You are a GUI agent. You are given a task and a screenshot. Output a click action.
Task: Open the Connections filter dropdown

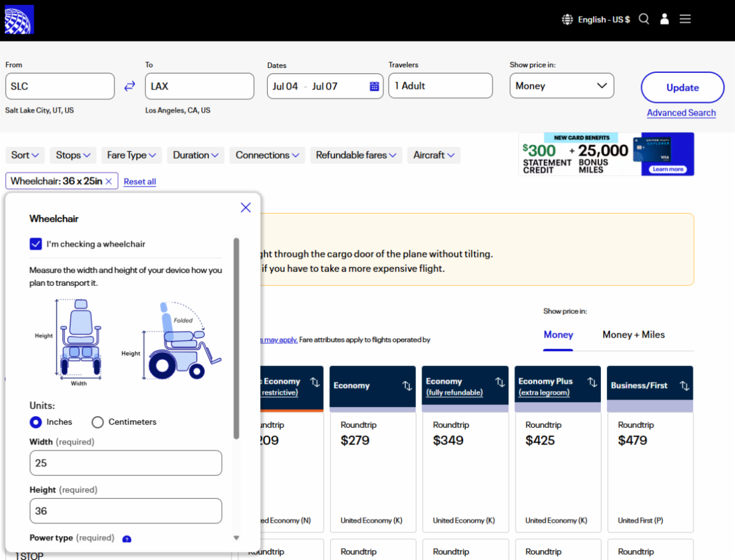pos(268,155)
